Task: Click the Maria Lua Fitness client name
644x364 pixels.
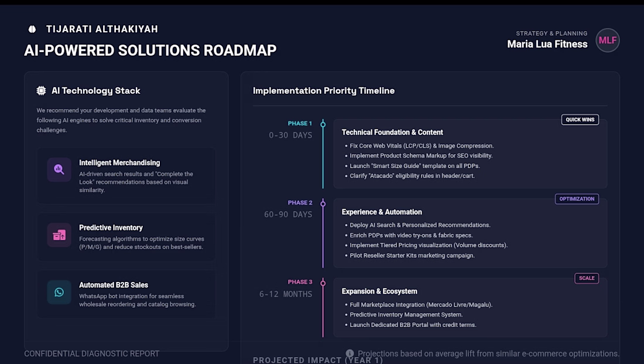Action: pyautogui.click(x=547, y=45)
